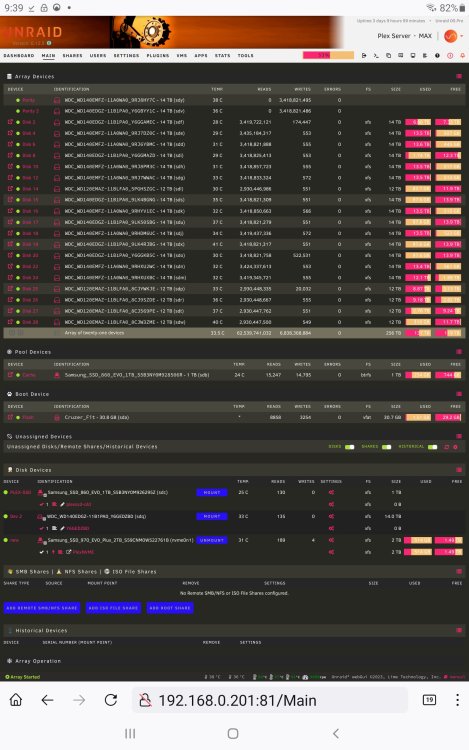
Task: Tap the browser address bar
Action: 270,700
